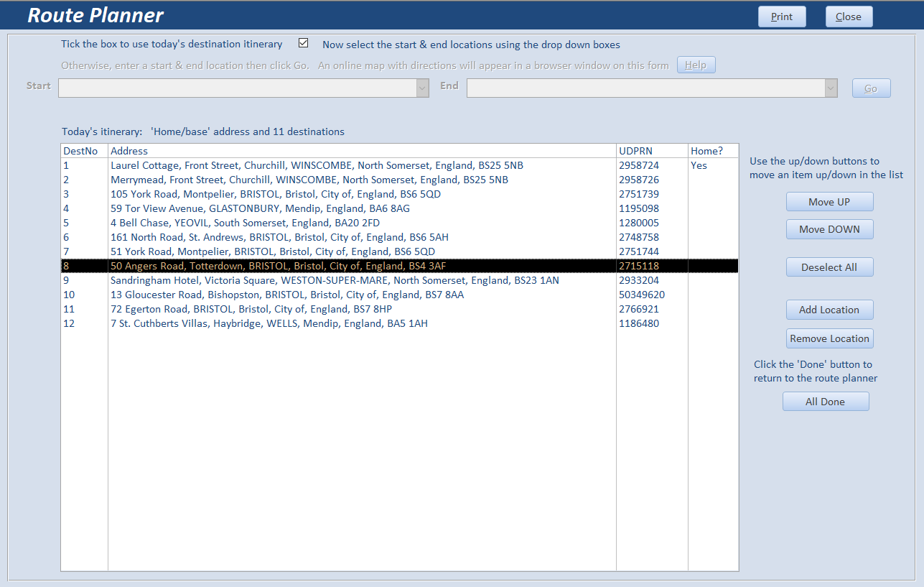The width and height of the screenshot is (924, 587).
Task: Click Add Location button
Action: click(x=829, y=310)
